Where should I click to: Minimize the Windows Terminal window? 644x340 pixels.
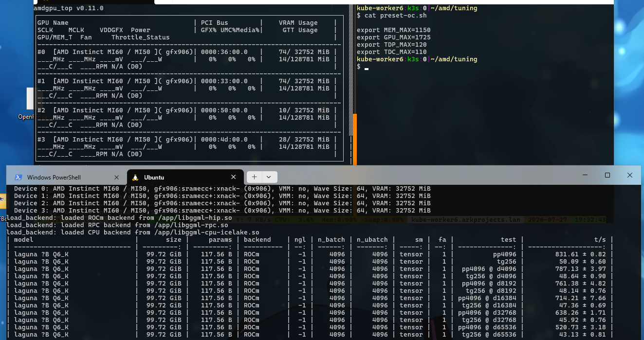(x=585, y=175)
